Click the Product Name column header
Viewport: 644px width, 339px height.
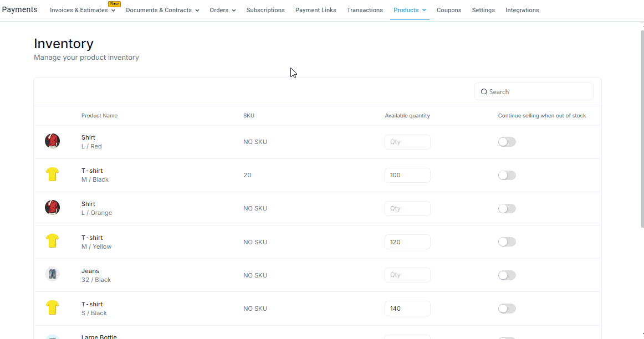point(99,116)
